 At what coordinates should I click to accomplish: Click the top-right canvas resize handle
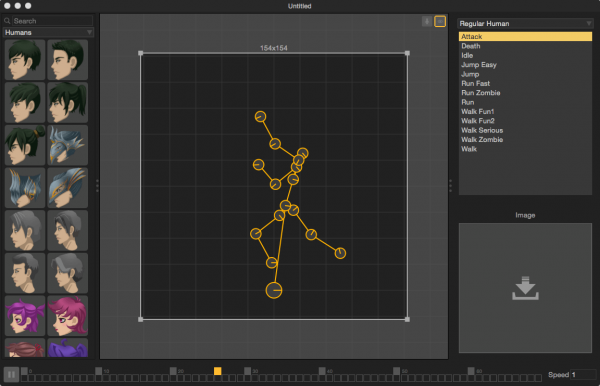coord(407,53)
